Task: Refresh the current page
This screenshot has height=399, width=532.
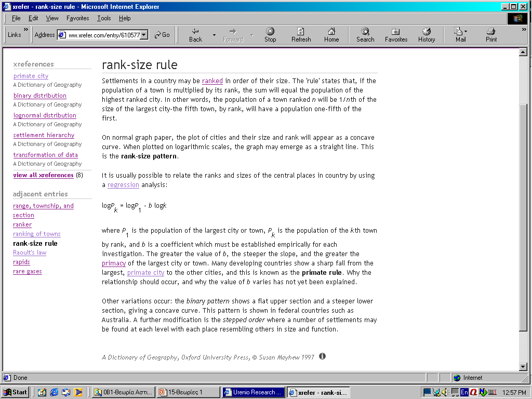Action: pyautogui.click(x=301, y=35)
